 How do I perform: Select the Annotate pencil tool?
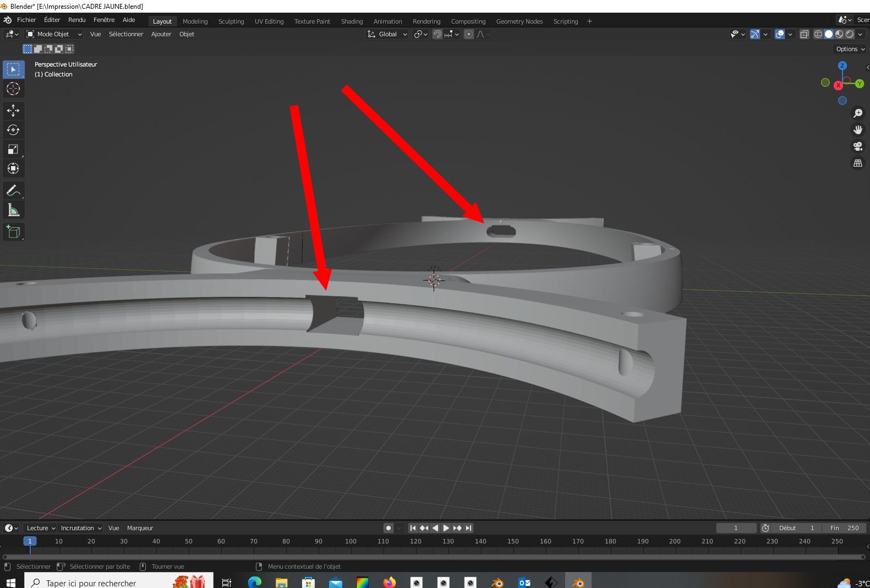tap(13, 191)
